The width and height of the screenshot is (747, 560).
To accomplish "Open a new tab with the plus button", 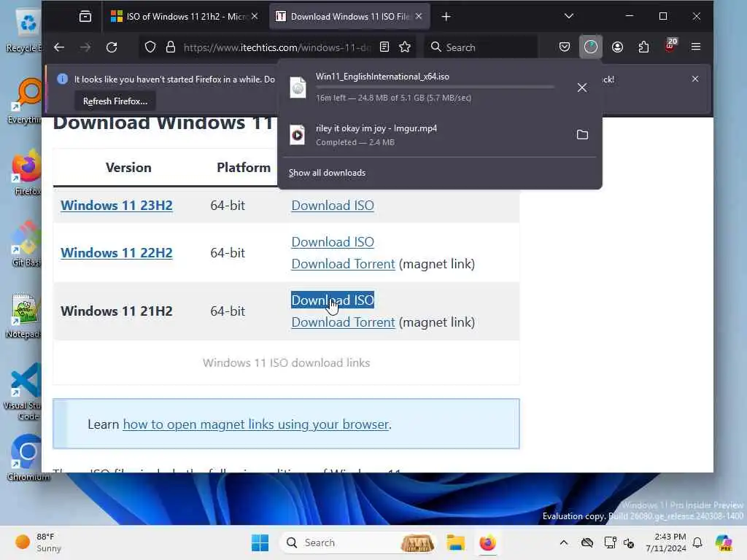I will pos(446,17).
